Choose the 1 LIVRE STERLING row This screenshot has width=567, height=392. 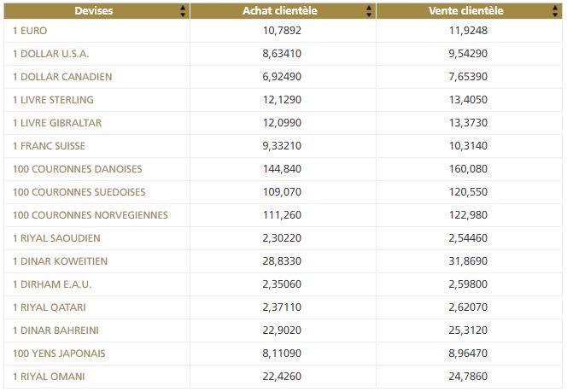[x=53, y=100]
